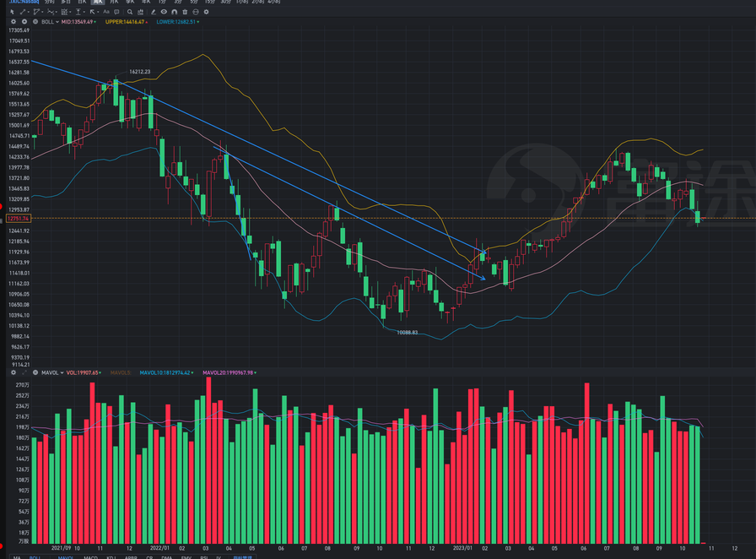Select the channel shape drawing tool
Viewport: 756px width, 559px height.
pyautogui.click(x=36, y=12)
